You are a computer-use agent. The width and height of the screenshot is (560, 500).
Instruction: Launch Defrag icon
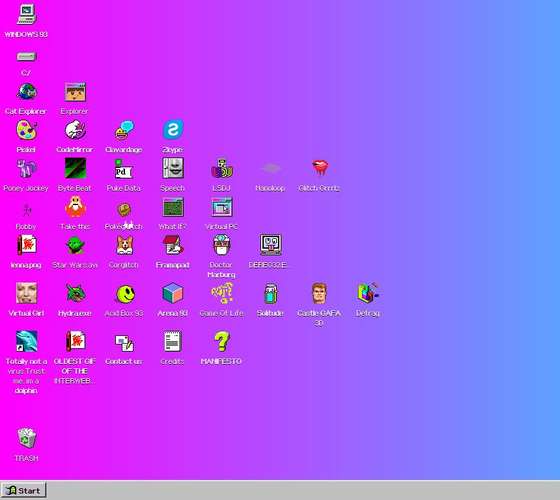coord(368,293)
